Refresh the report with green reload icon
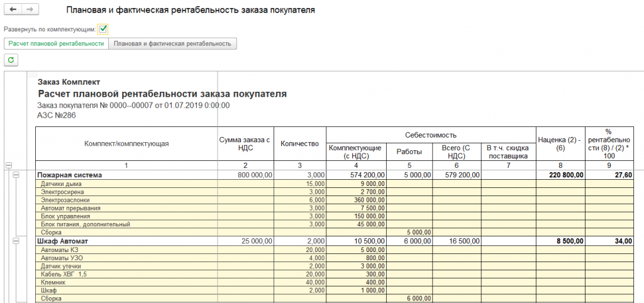644x303 pixels. pos(11,60)
